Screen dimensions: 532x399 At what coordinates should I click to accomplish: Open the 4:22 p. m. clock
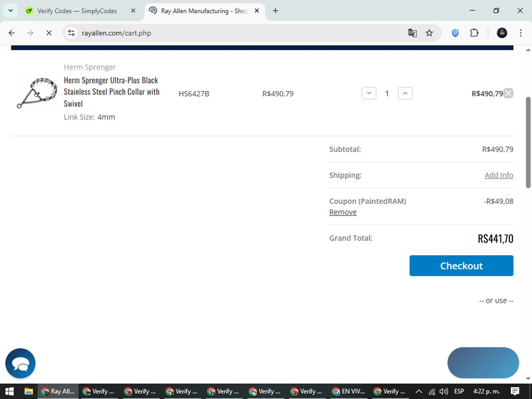(x=487, y=391)
